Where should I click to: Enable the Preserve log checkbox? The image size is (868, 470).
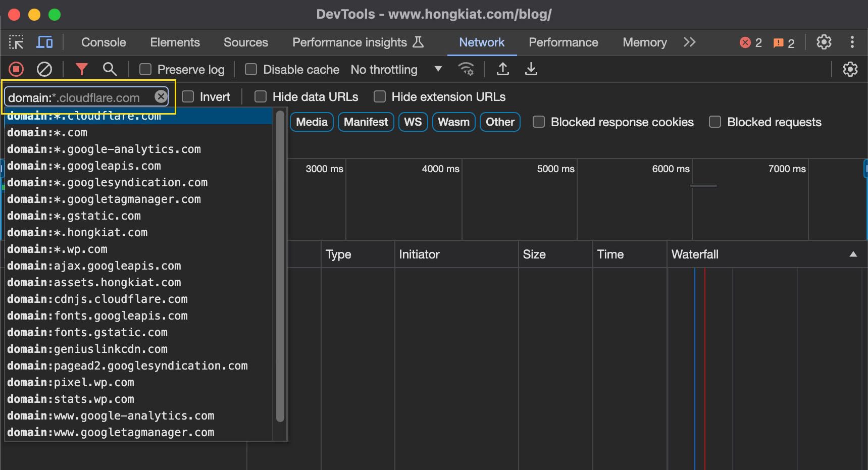pos(145,69)
